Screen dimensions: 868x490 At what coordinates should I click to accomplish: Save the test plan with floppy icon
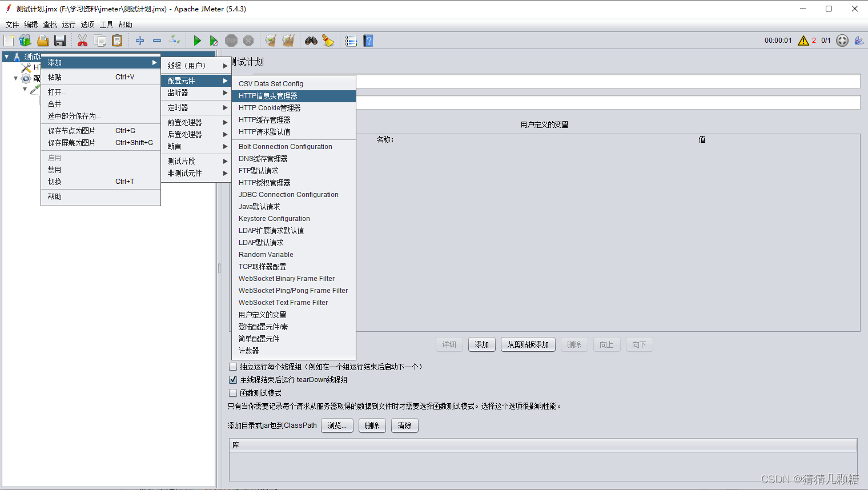click(x=60, y=41)
